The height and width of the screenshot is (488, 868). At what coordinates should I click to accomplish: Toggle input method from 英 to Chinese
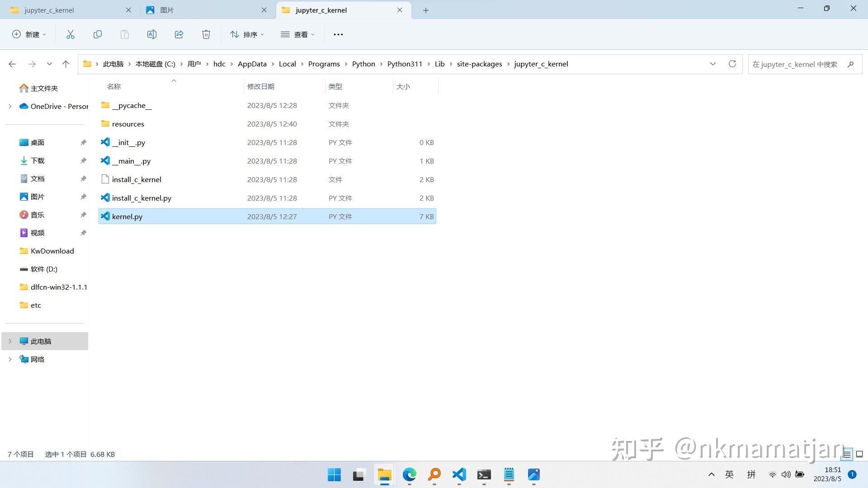click(x=729, y=475)
